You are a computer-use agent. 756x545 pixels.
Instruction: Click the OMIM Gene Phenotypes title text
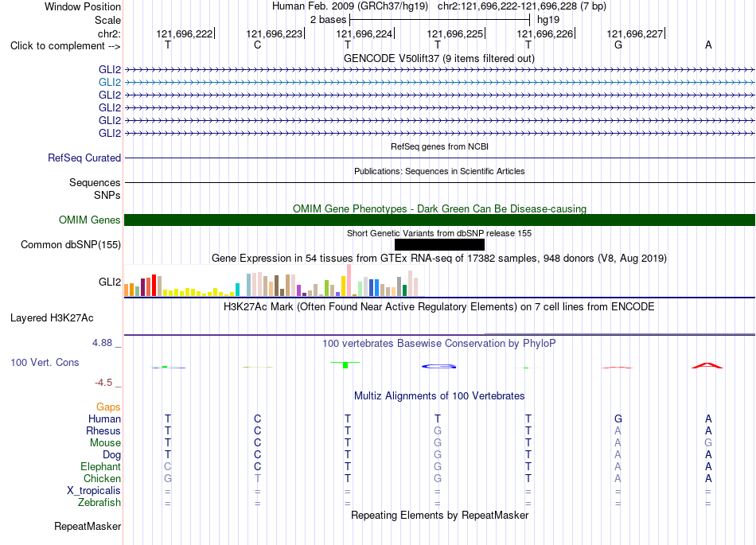(439, 208)
